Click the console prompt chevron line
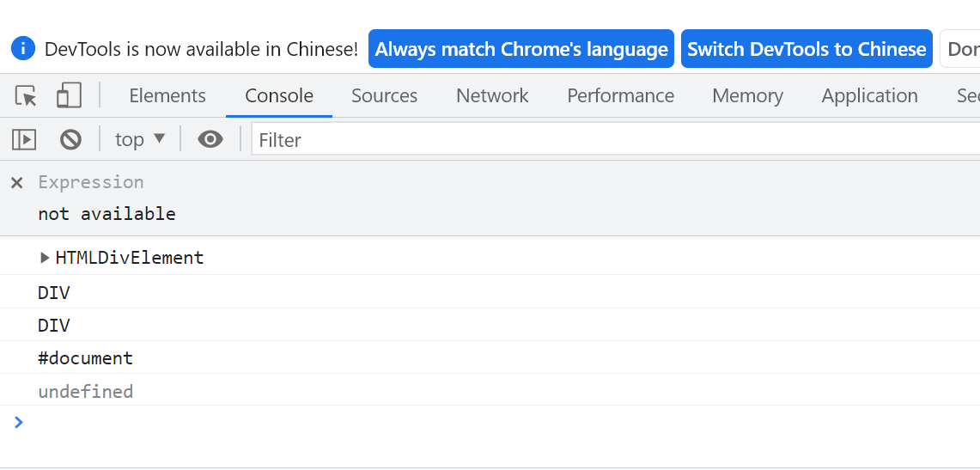 pyautogui.click(x=490, y=423)
